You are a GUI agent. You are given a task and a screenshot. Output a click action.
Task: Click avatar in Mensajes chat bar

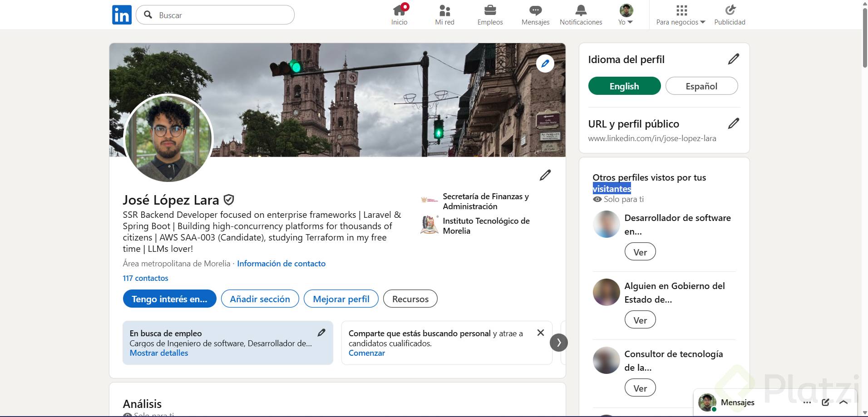[707, 402]
